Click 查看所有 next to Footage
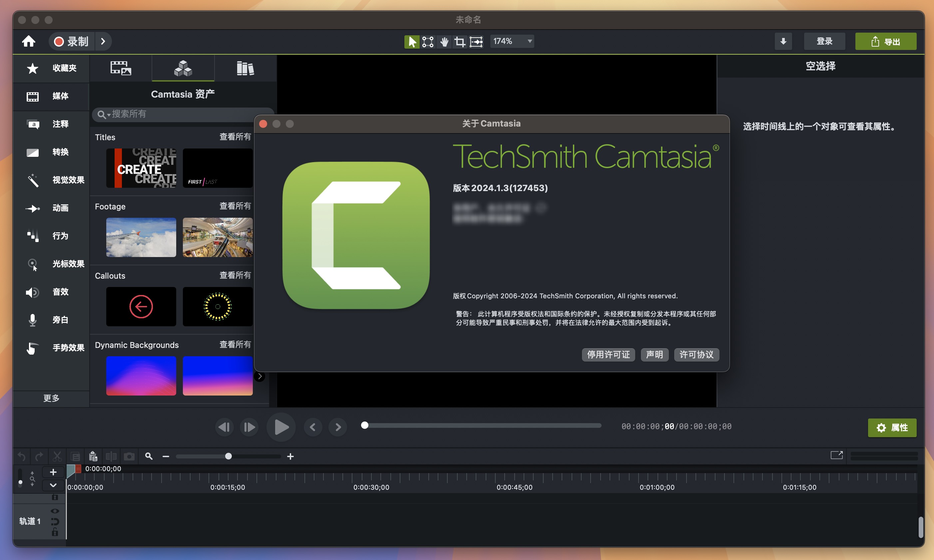 click(235, 206)
